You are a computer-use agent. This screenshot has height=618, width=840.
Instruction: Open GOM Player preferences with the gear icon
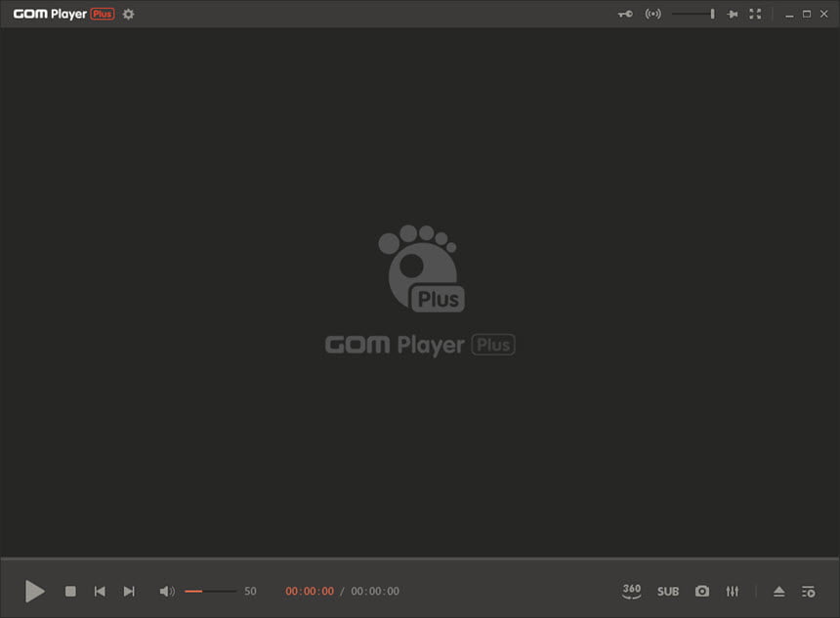click(128, 14)
